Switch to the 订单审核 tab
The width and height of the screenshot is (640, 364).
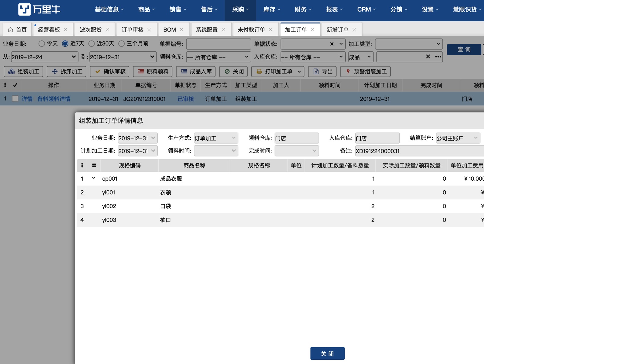(x=132, y=30)
